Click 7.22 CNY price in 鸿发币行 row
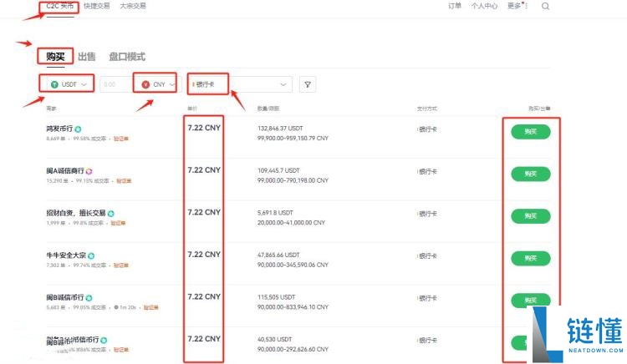The height and width of the screenshot is (364, 627). [204, 128]
